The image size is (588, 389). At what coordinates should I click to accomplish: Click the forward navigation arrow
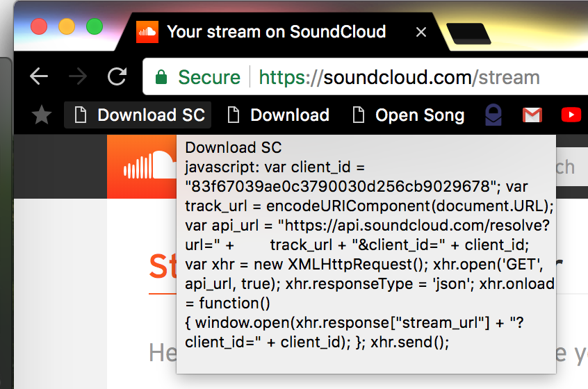click(78, 76)
